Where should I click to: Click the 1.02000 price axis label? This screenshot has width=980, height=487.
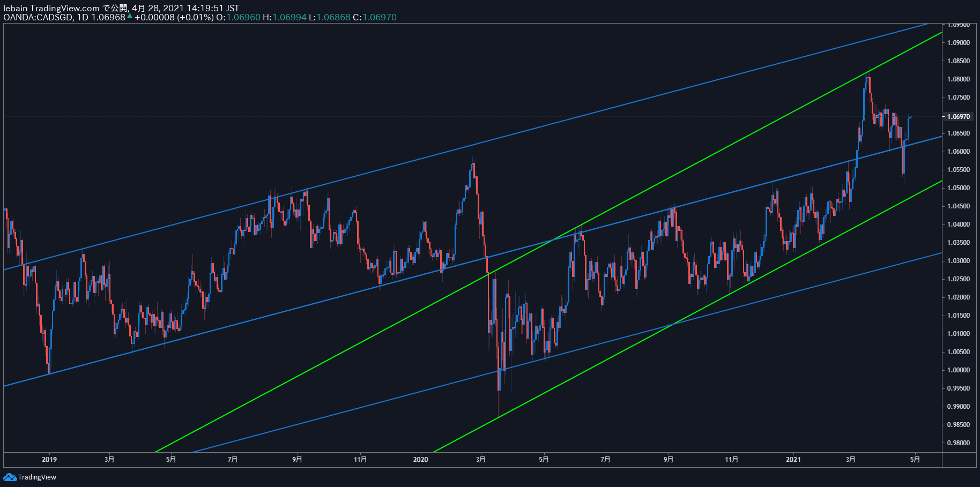(x=959, y=297)
